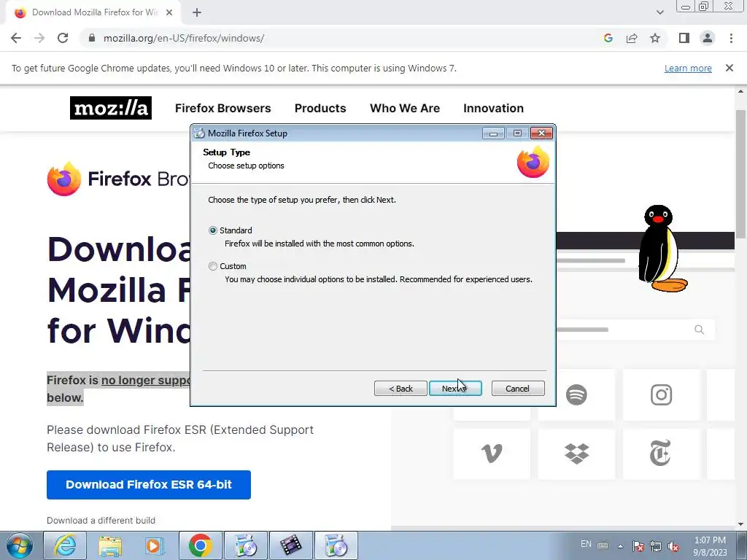Open the clock showing 1:07 PM
The width and height of the screenshot is (747, 560).
point(710,546)
